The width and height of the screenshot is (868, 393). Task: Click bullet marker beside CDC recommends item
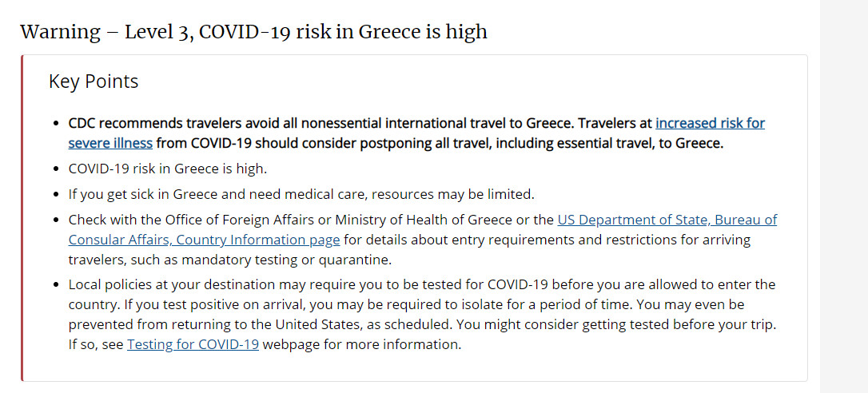[56, 123]
